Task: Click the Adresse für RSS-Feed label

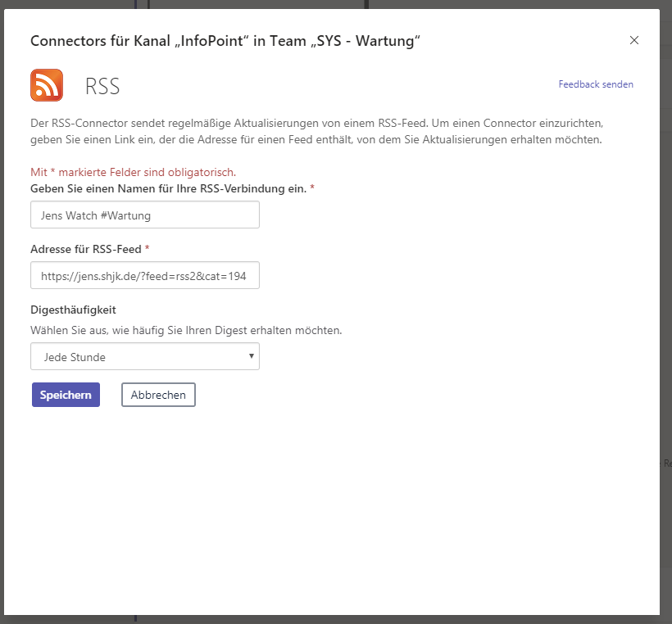Action: tap(86, 249)
